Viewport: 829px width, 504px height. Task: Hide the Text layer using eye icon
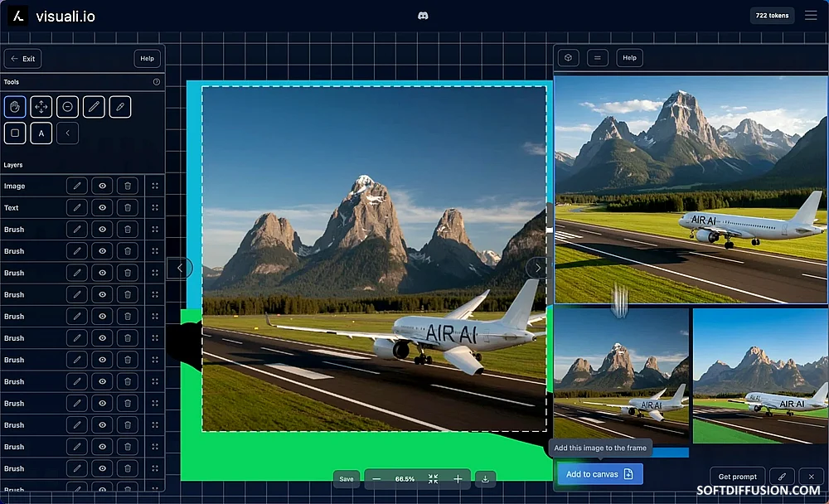[x=103, y=208]
